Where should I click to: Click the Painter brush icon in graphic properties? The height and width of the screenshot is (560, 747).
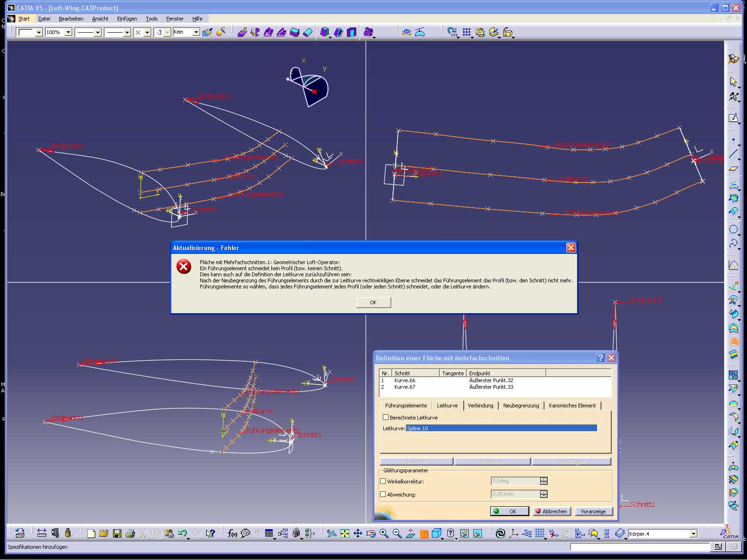pyautogui.click(x=207, y=32)
